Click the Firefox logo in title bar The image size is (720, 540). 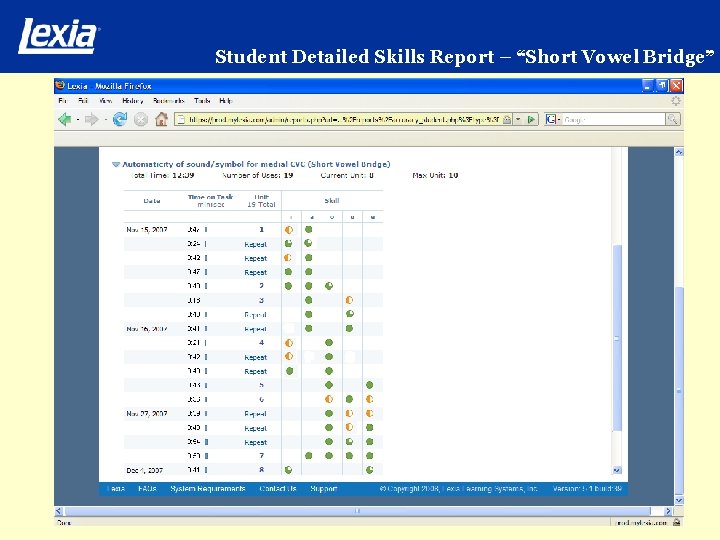pyautogui.click(x=60, y=85)
